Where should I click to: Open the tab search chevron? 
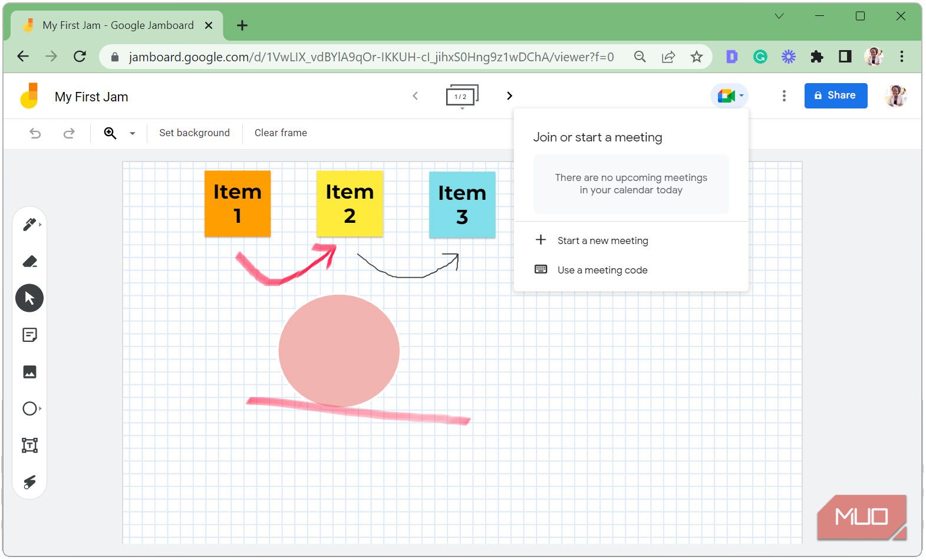point(779,16)
